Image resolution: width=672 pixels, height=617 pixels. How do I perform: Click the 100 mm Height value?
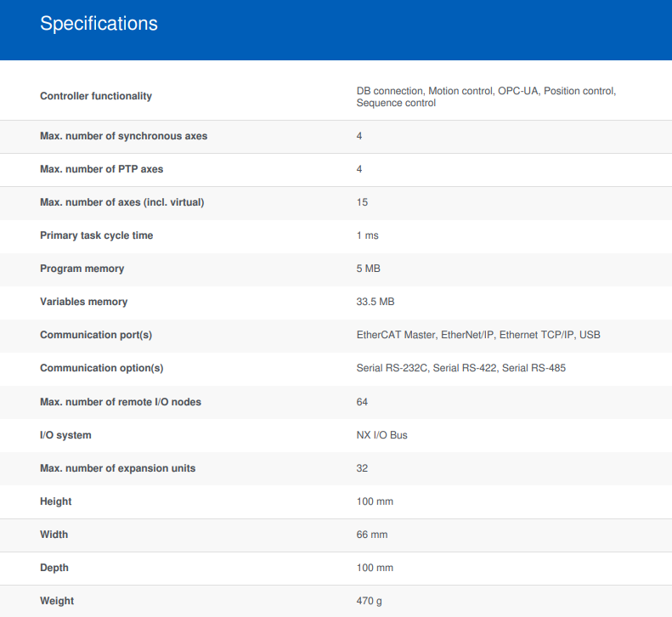[x=375, y=501]
